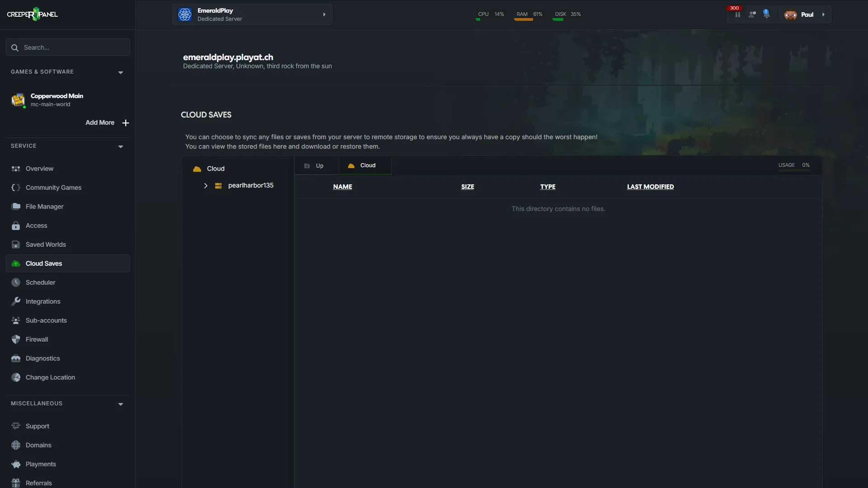Expand the pearlharbor135 tree folder
Screen dimensions: 868x488
click(205, 186)
